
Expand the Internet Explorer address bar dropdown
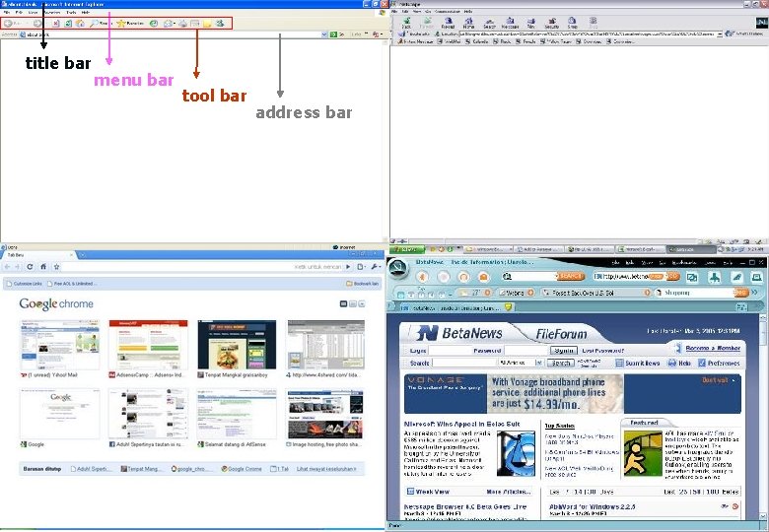click(324, 34)
